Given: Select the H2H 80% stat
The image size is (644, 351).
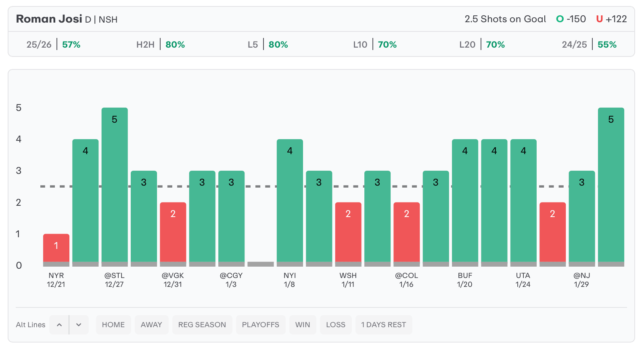Looking at the screenshot, I should [161, 44].
